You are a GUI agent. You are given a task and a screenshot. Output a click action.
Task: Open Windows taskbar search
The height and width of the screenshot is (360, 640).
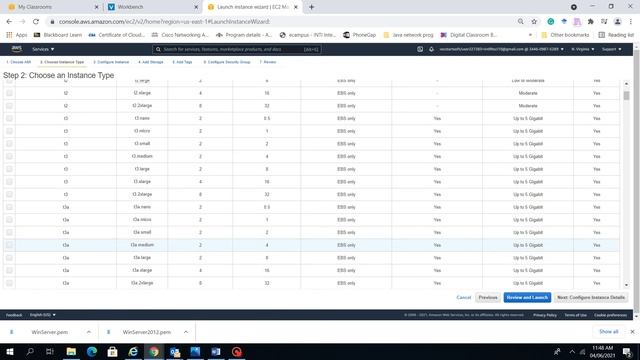tap(30, 351)
